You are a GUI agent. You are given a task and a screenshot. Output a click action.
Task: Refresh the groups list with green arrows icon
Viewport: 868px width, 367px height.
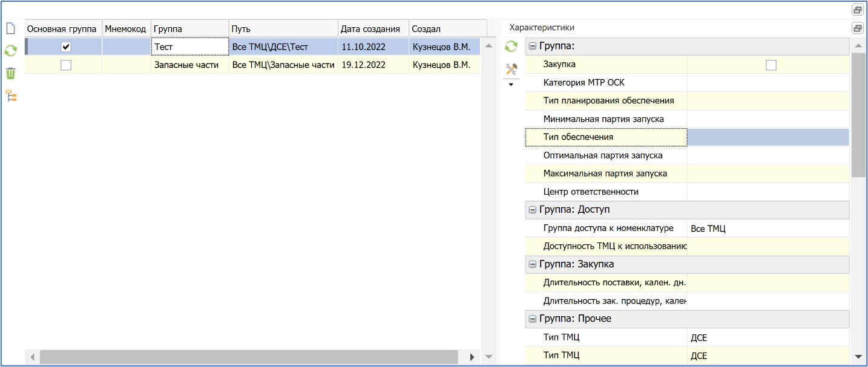pos(10,51)
